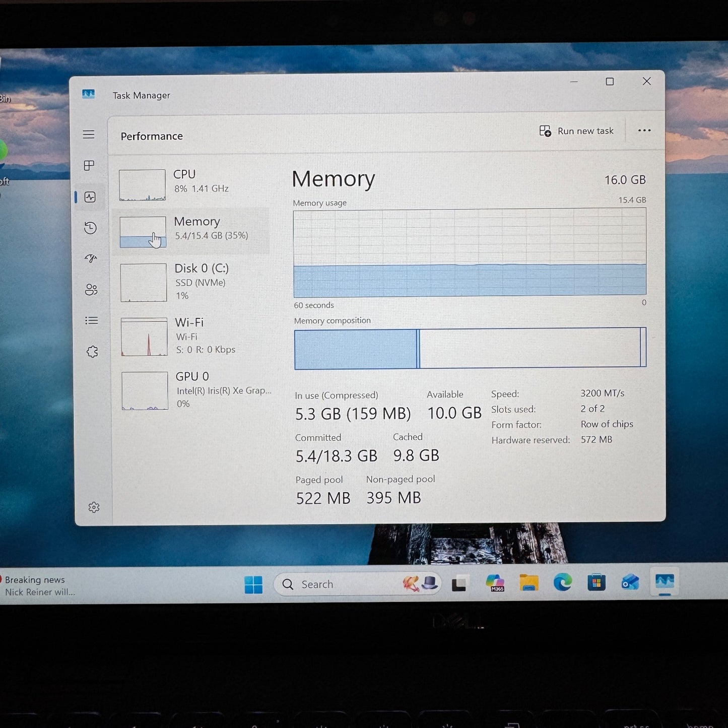Select the Wi-Fi performance entry

pyautogui.click(x=191, y=336)
